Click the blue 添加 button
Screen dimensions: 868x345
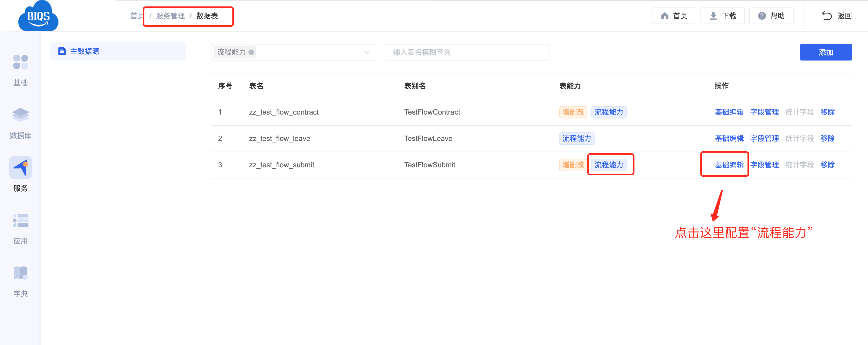[826, 52]
